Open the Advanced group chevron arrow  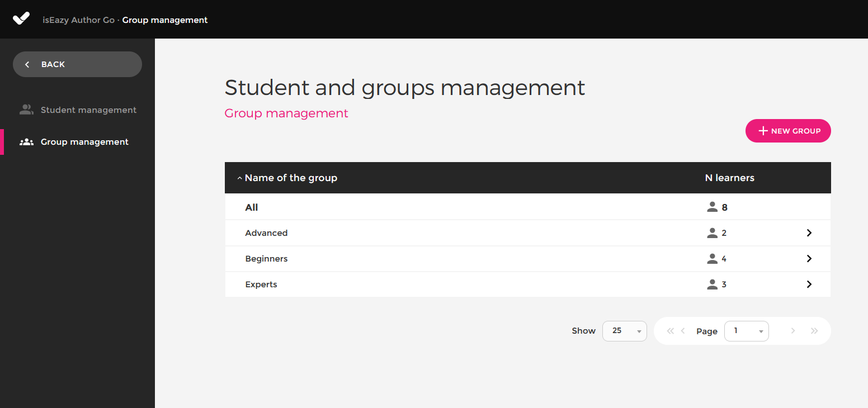click(809, 233)
